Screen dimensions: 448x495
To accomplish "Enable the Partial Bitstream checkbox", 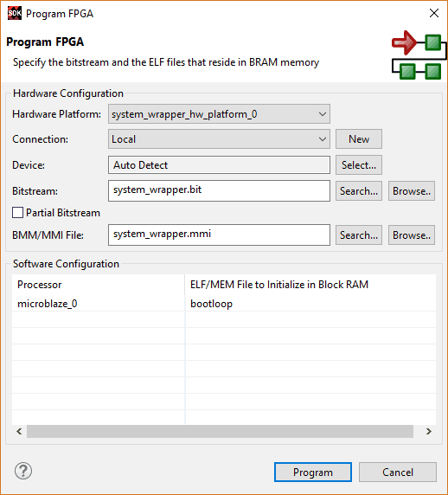I will click(x=17, y=213).
